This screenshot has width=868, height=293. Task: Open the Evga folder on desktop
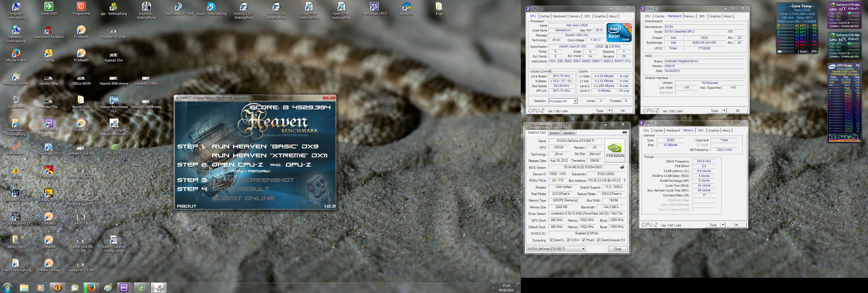(x=439, y=9)
